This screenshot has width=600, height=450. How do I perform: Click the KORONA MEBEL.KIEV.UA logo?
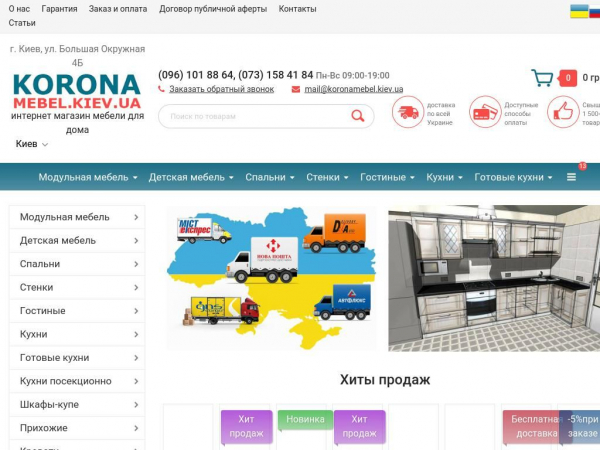pos(77,91)
